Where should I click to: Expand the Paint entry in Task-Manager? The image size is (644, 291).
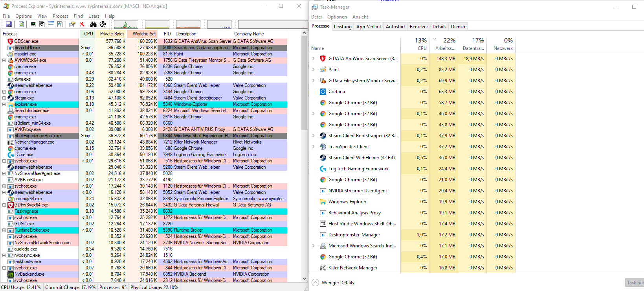pyautogui.click(x=314, y=70)
